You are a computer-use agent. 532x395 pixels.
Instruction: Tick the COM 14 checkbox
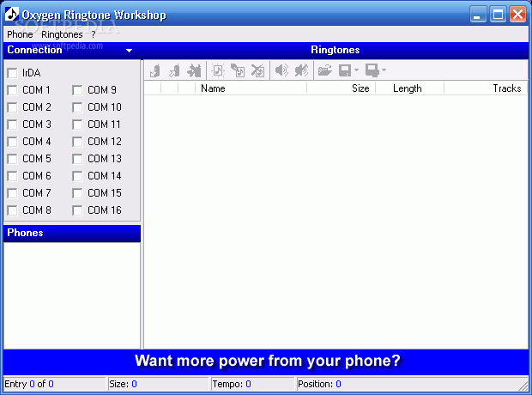tap(77, 176)
